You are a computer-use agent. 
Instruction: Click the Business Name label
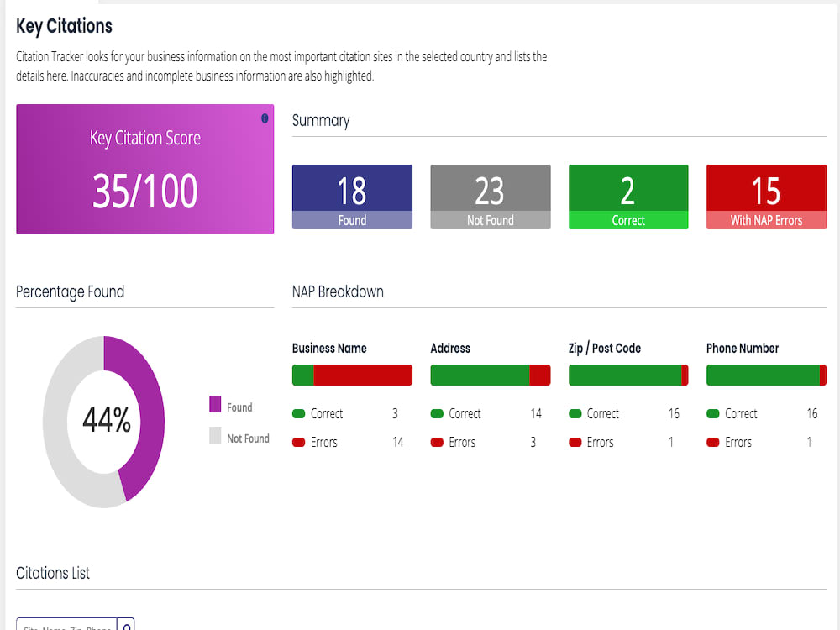[329, 349]
